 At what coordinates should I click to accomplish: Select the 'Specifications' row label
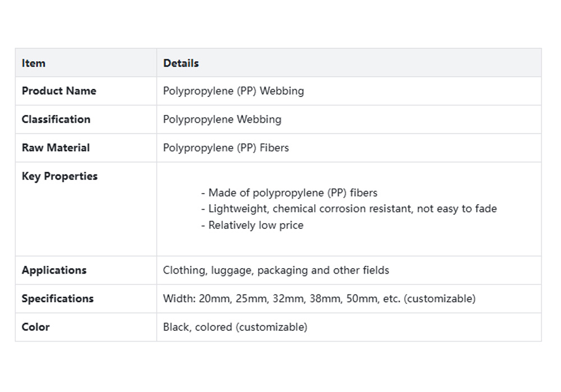[x=57, y=299]
